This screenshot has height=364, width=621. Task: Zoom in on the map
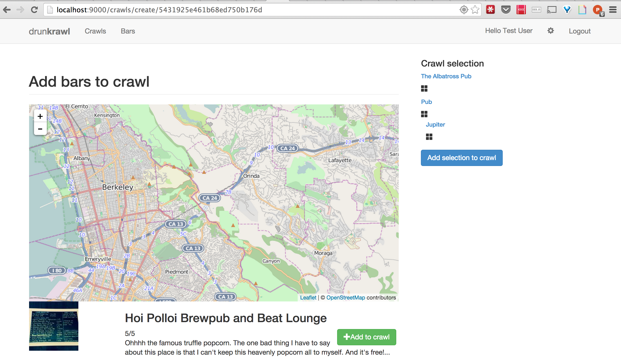40,116
